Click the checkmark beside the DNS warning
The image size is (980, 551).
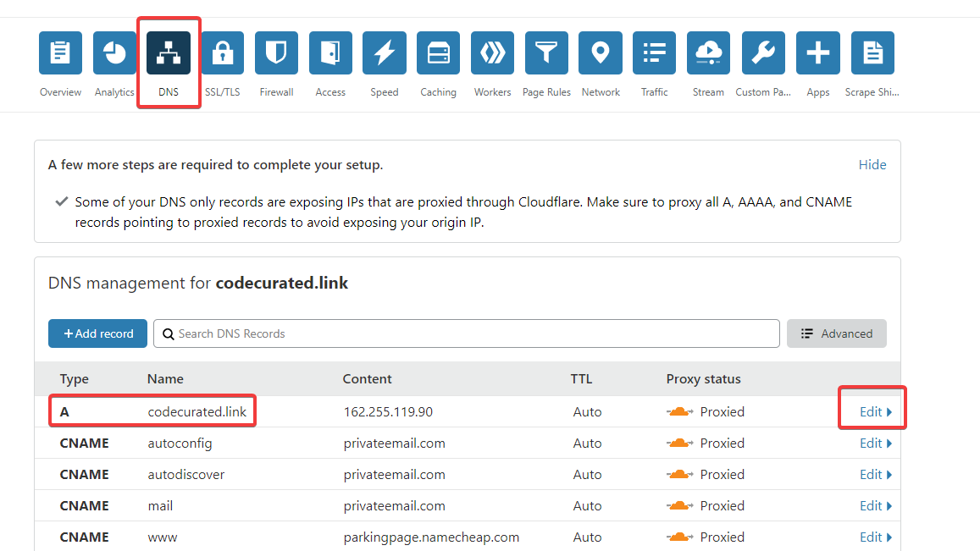tap(61, 201)
